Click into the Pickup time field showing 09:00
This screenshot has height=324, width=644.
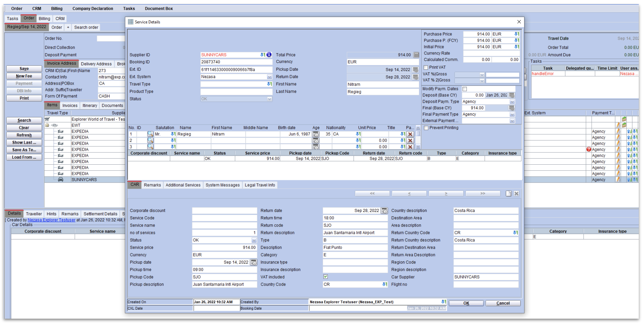[224, 270]
